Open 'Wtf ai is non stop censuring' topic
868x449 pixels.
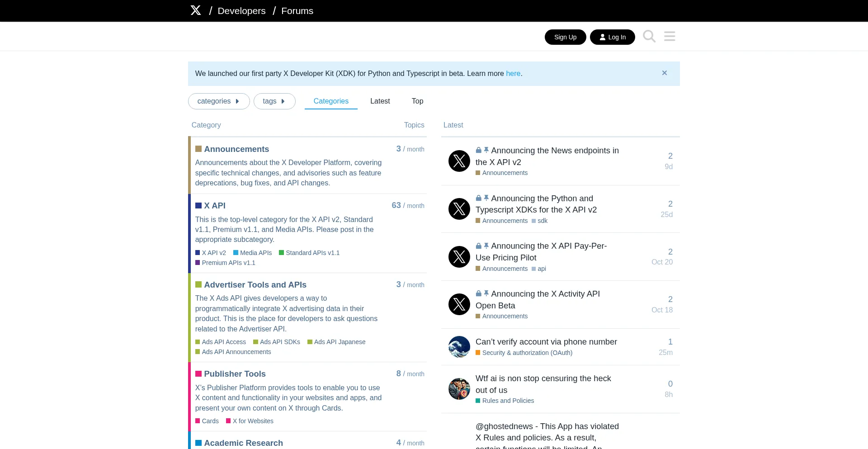(x=543, y=384)
